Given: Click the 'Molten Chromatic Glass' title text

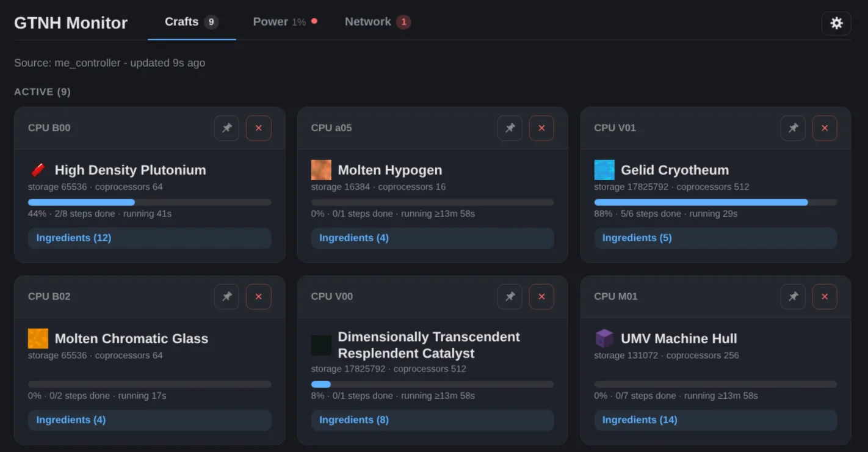Looking at the screenshot, I should tap(132, 338).
